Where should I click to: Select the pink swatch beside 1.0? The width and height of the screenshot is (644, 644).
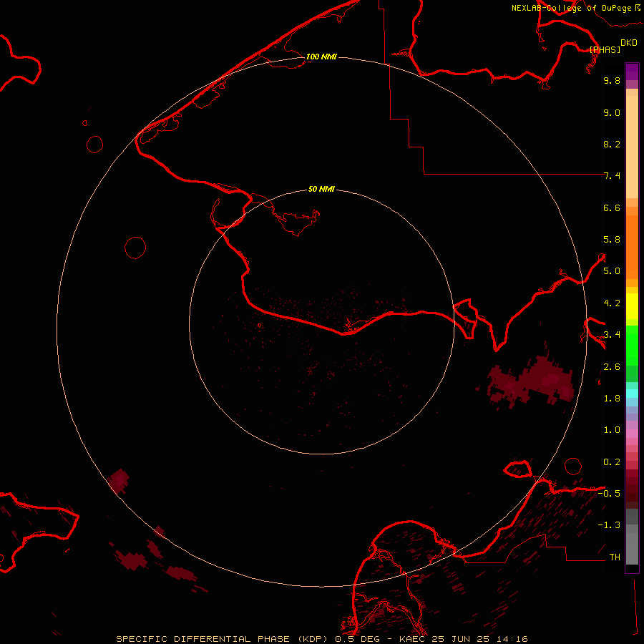coord(632,434)
